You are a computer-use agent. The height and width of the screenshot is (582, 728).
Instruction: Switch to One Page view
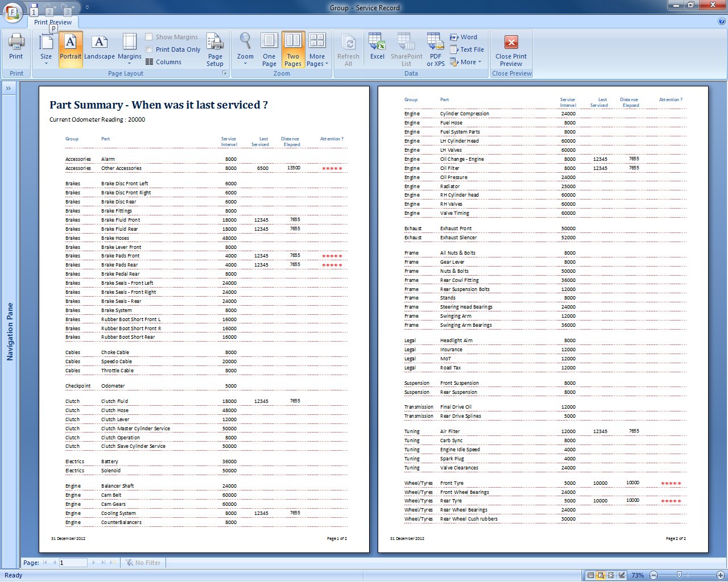269,49
